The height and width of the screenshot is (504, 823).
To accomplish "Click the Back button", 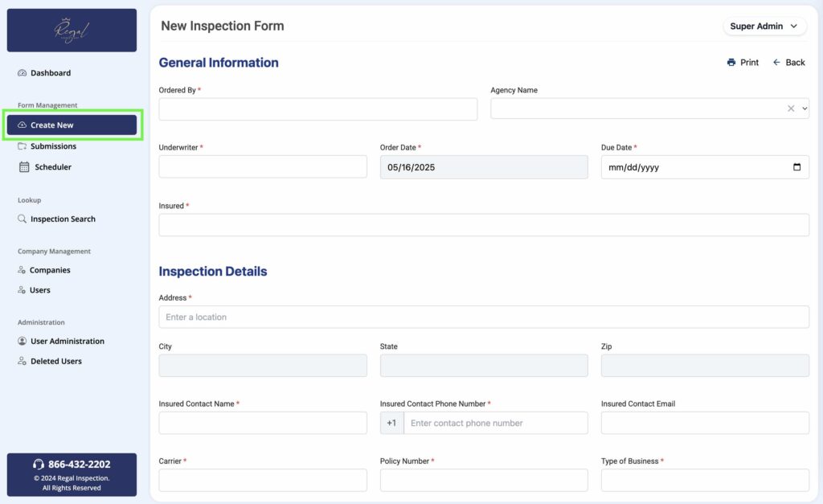I will pos(788,63).
